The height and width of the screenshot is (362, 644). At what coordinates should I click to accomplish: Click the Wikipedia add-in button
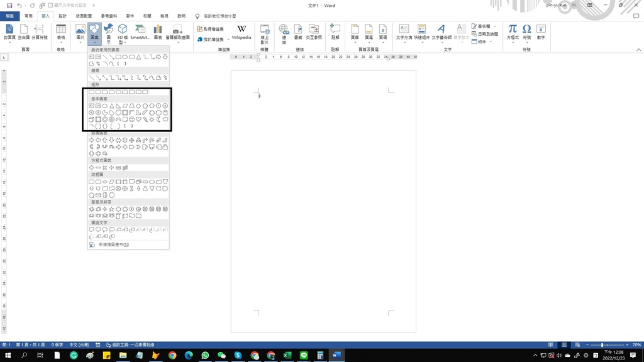pos(241,32)
